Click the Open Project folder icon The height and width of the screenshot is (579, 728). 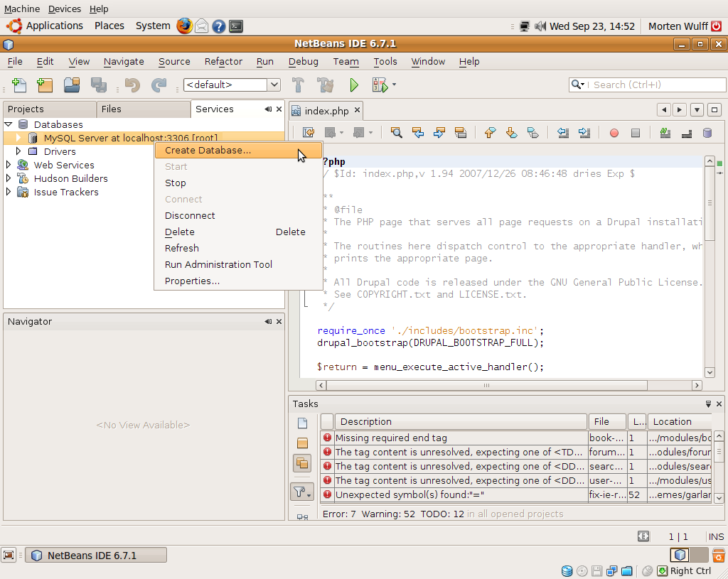click(72, 85)
